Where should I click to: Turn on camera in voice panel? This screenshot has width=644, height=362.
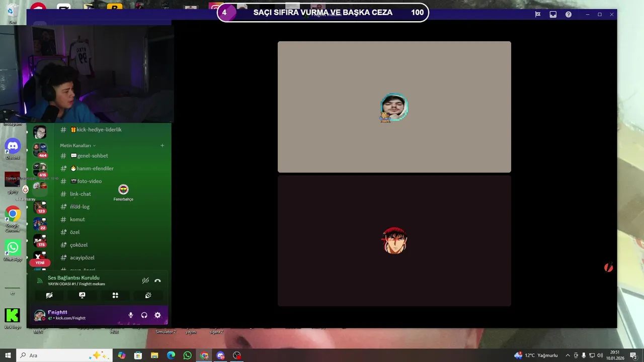49,295
